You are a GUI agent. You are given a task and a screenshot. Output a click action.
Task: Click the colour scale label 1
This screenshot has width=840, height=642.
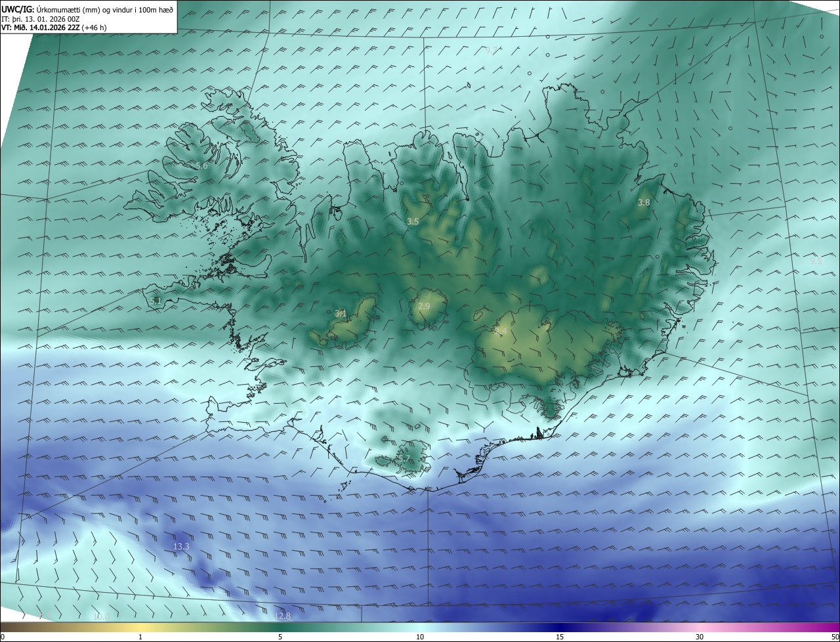140,637
